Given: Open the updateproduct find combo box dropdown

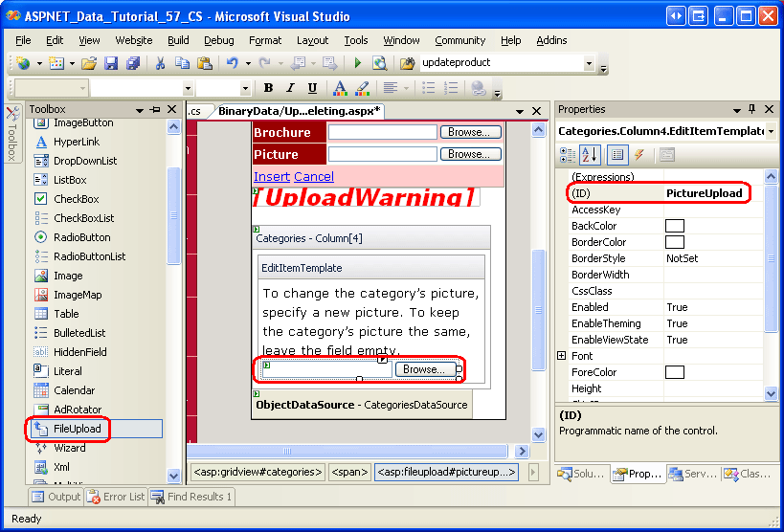Looking at the screenshot, I should pos(589,63).
